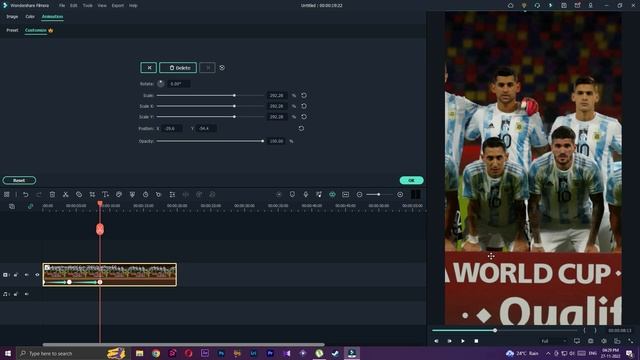Click the Chrome icon on Windows taskbar
This screenshot has height=360, width=640.
[156, 353]
